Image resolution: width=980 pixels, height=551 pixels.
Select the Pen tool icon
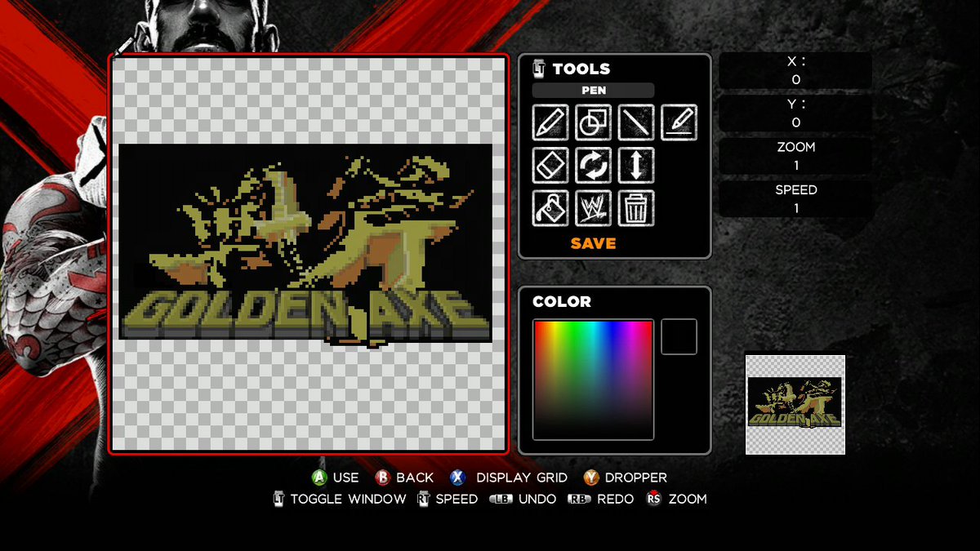(x=550, y=122)
